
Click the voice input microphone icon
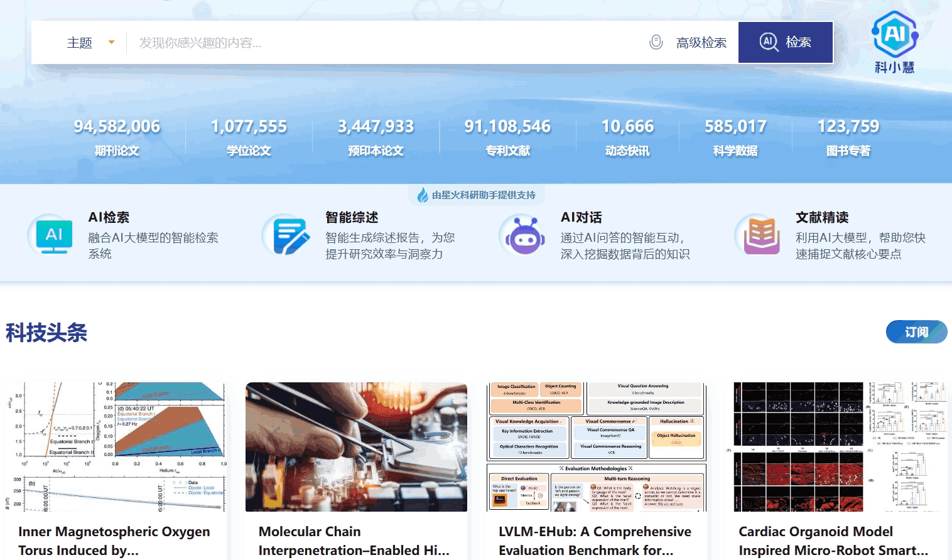coord(656,42)
